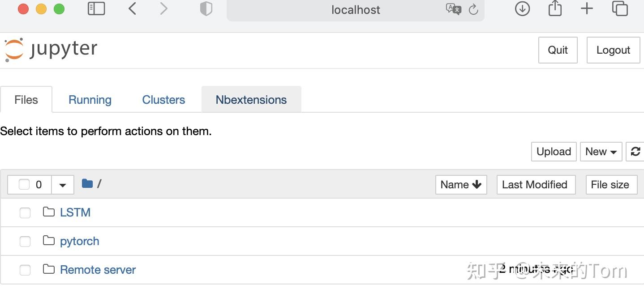
Task: Check the LSTM folder checkbox
Action: [x=25, y=213]
